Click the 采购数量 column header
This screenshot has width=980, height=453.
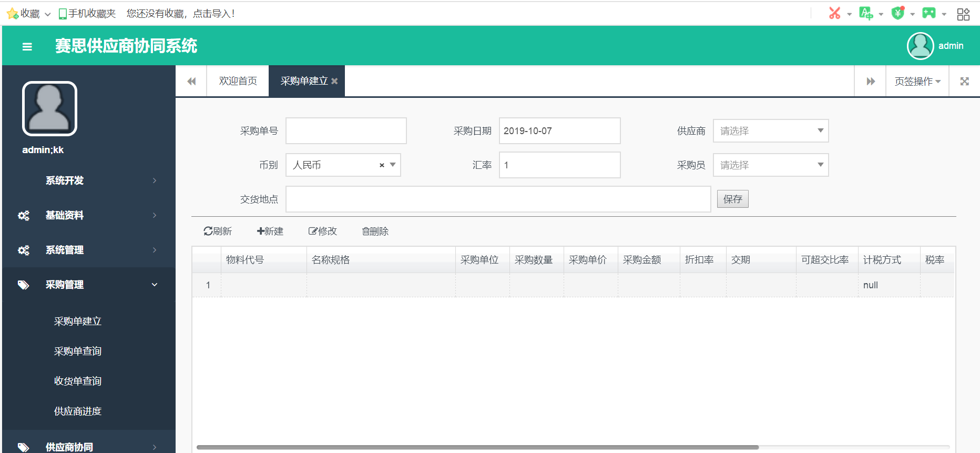[537, 260]
